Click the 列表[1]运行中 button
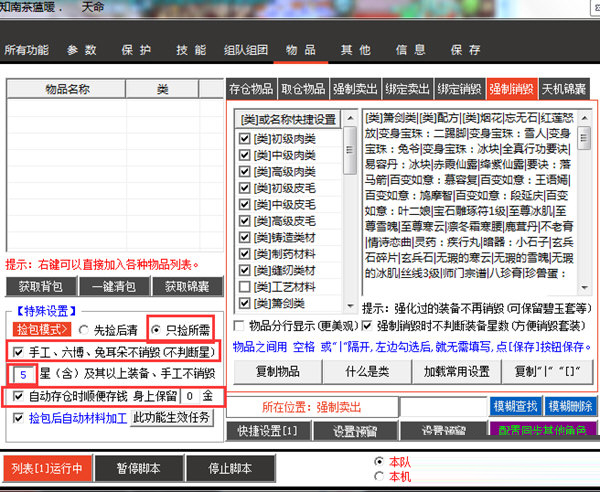This screenshot has width=600, height=492. tap(47, 468)
